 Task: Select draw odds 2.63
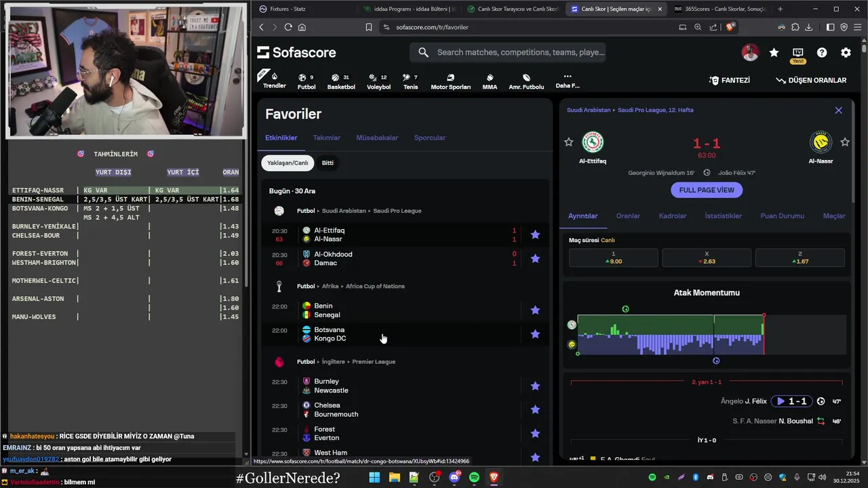coord(707,258)
